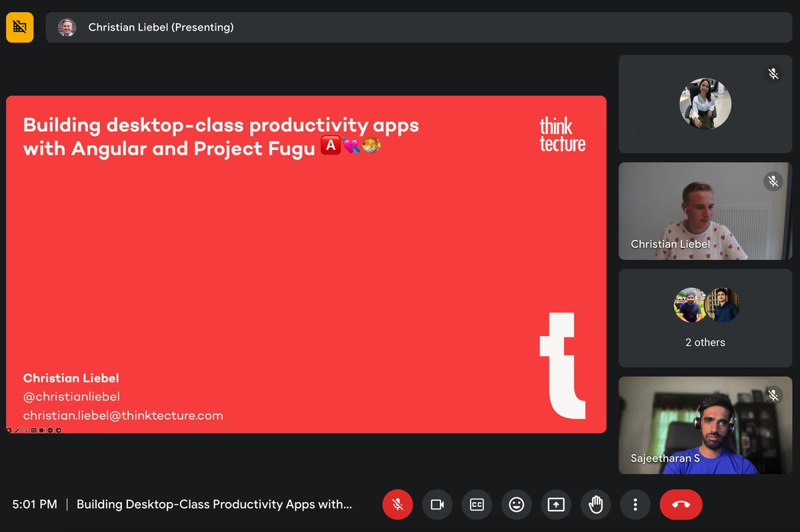Click the right avatar in 2 others tile
The height and width of the screenshot is (532, 800).
722,305
